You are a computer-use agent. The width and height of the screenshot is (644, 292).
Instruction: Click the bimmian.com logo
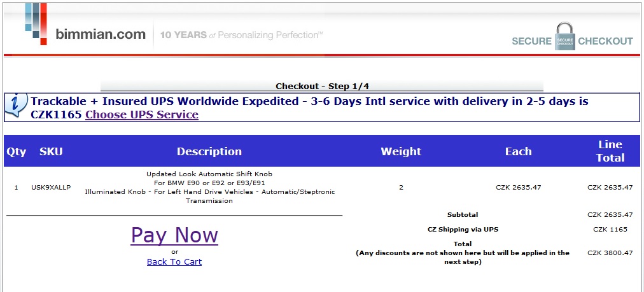pyautogui.click(x=85, y=24)
